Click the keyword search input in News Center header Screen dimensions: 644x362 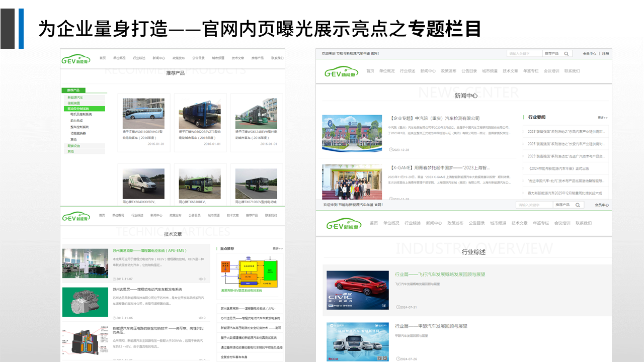click(x=524, y=53)
